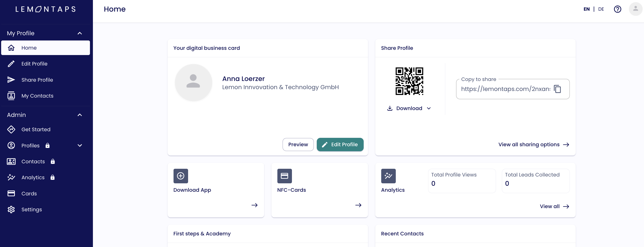Viewport: 644px width, 247px height.
Task: Click the Preview button
Action: [298, 145]
